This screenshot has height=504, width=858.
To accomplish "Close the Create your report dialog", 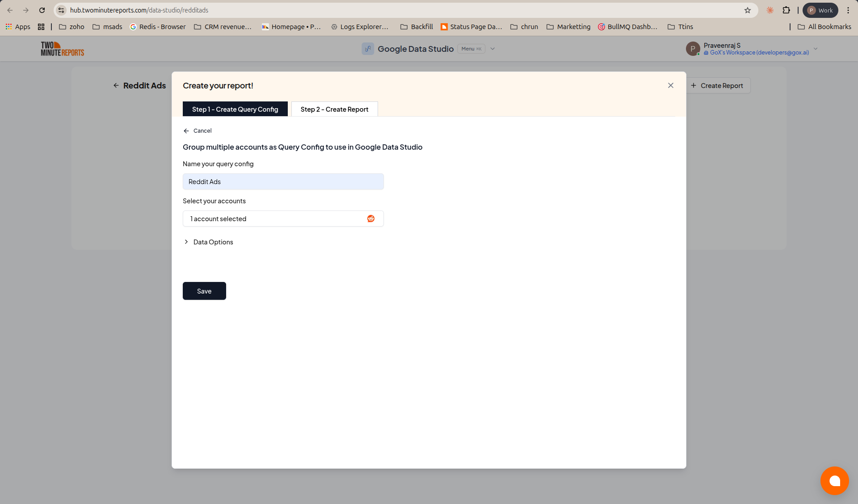I will click(671, 85).
